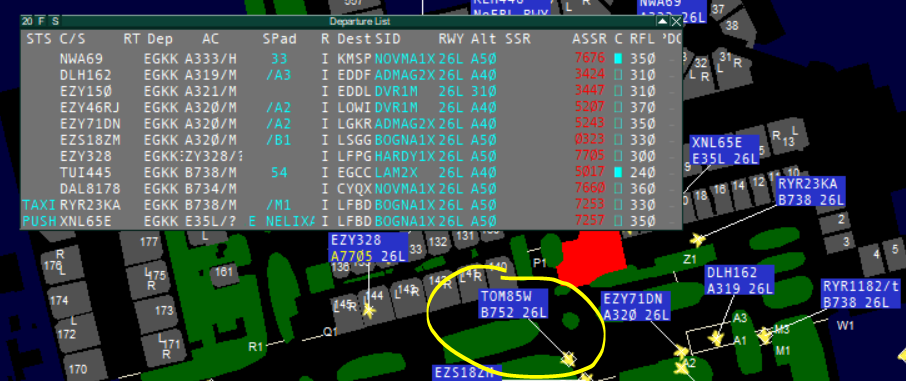Open SID NOVMA1X for NWA69

click(x=405, y=58)
